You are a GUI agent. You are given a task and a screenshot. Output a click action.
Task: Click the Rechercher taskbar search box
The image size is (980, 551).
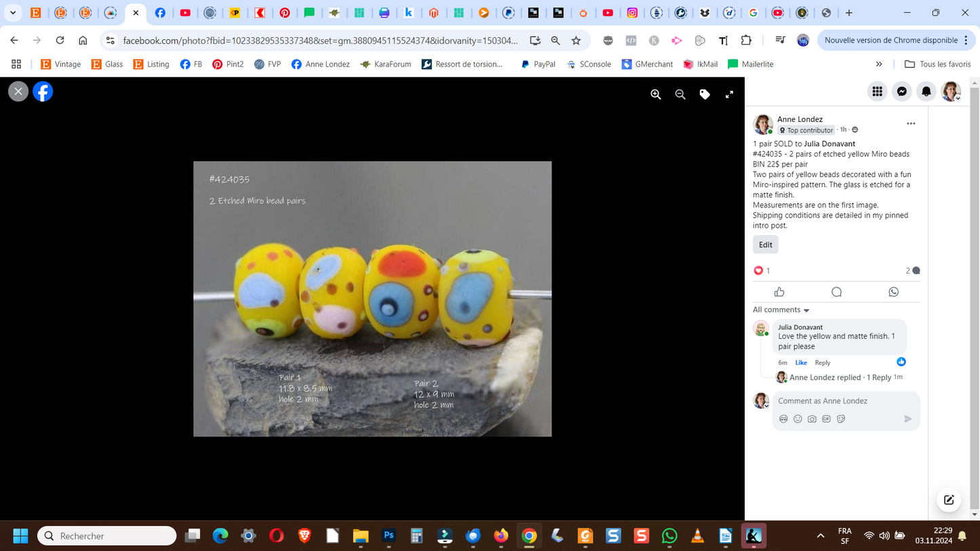tap(107, 536)
